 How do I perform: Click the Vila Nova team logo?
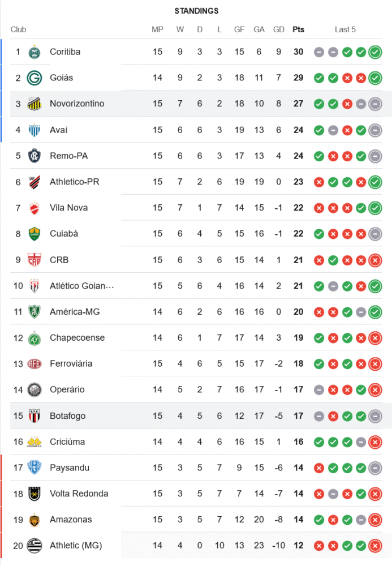click(x=35, y=208)
